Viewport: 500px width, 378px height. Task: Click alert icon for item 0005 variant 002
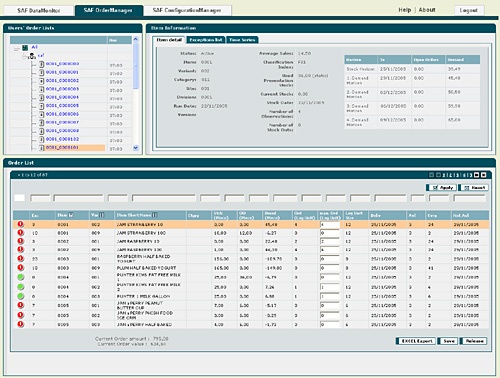[21, 315]
